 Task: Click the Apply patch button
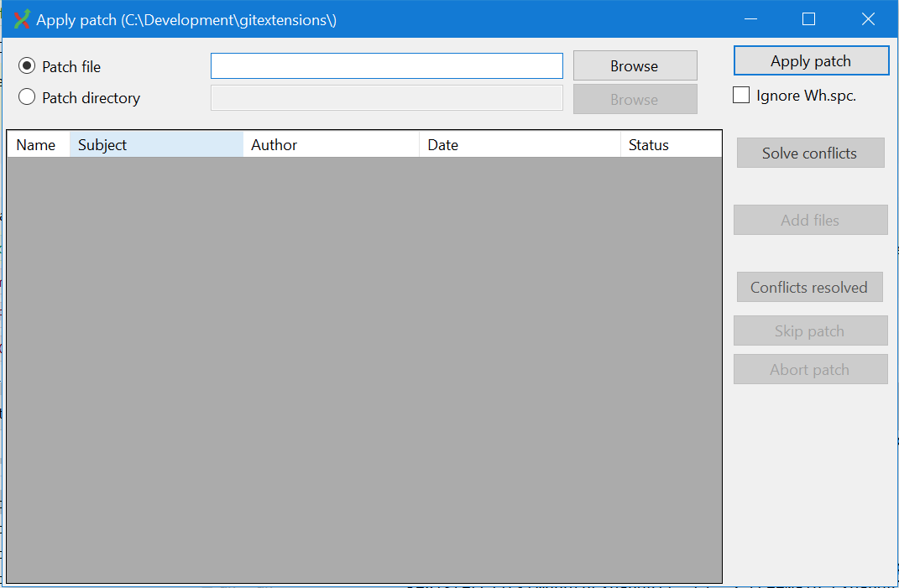[x=810, y=60]
